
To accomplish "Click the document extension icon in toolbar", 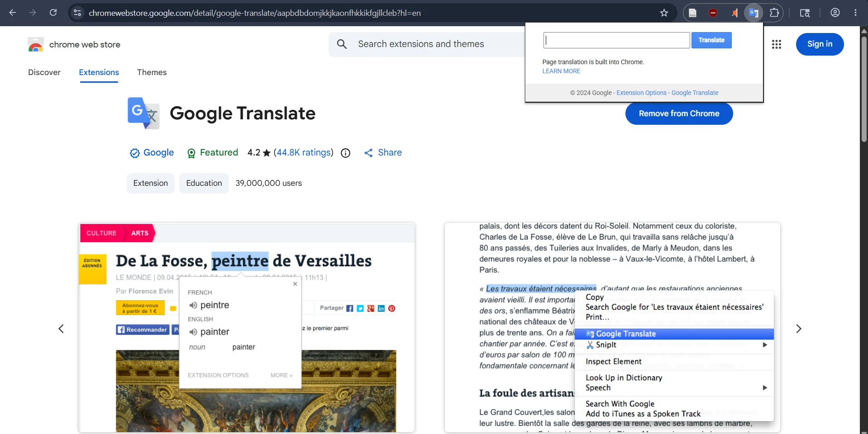I will 692,13.
